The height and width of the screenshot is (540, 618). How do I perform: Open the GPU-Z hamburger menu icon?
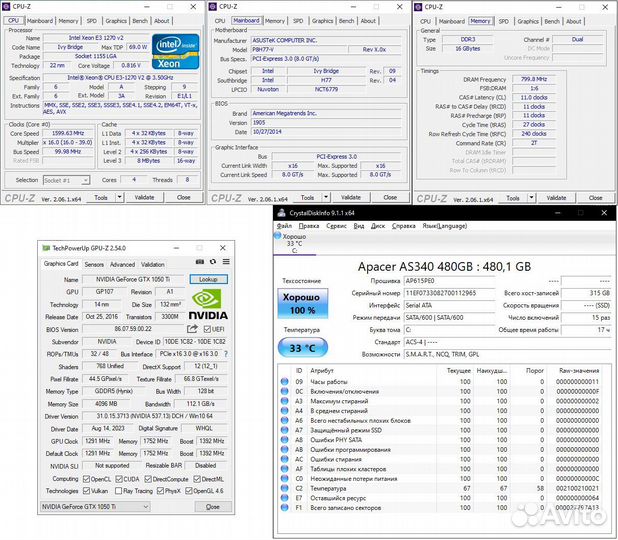tap(226, 262)
